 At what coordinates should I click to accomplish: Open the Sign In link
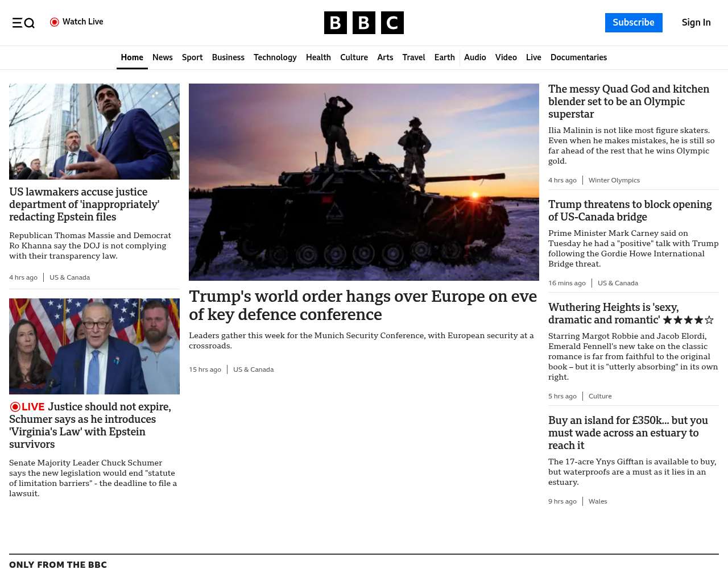pos(696,23)
